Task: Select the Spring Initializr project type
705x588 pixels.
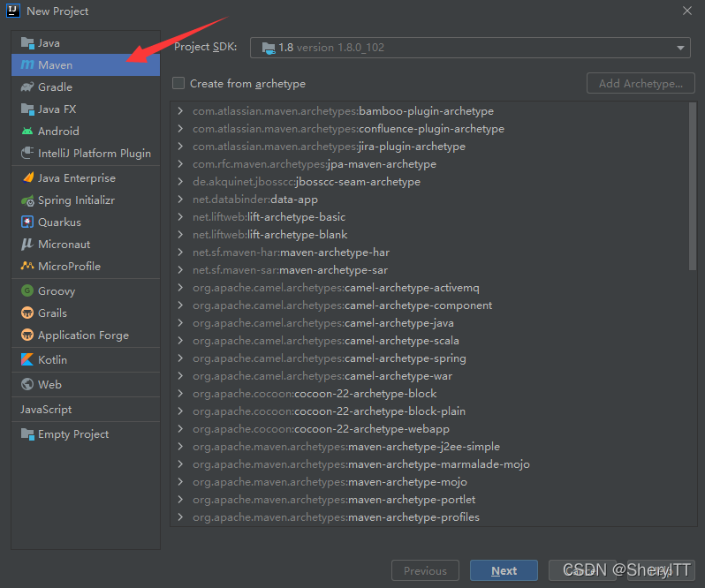Action: tap(86, 200)
